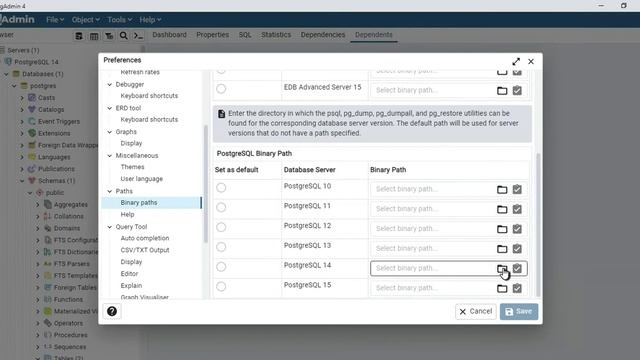Validate the PostgreSQL 13 binary path

pyautogui.click(x=517, y=249)
